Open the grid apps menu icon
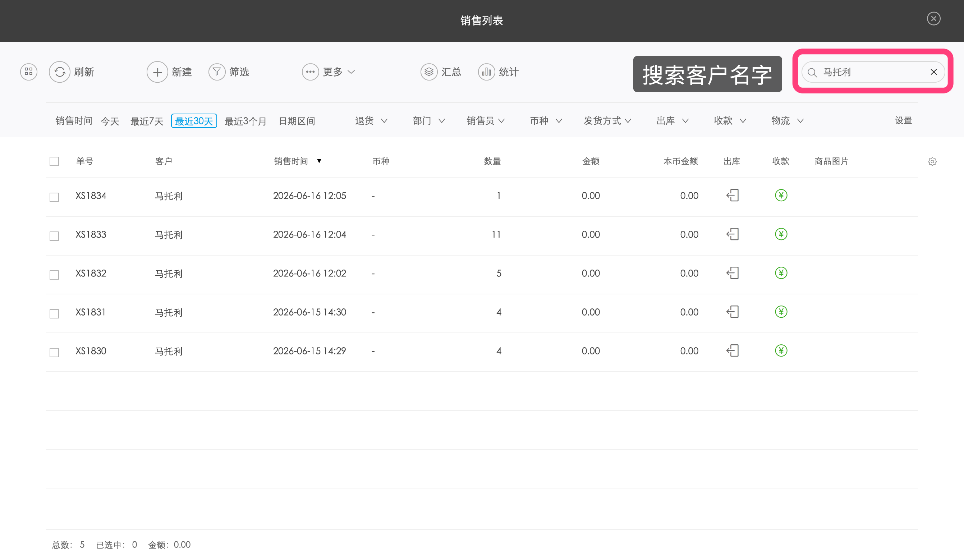 (29, 72)
